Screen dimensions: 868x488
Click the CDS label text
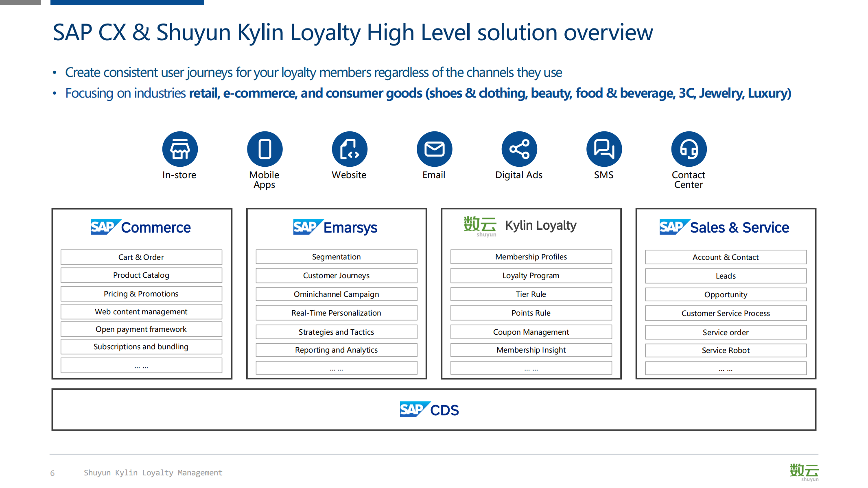(x=444, y=410)
